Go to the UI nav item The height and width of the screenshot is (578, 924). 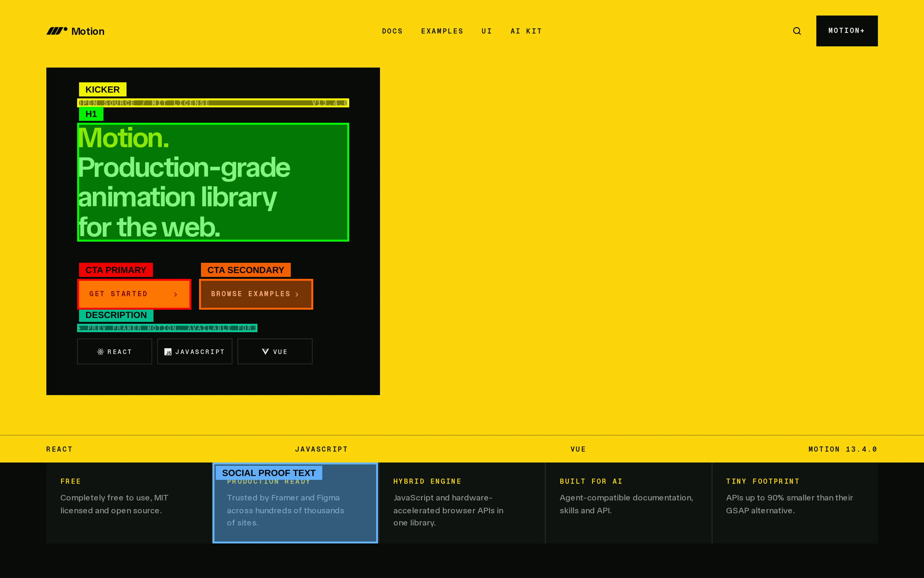(487, 31)
